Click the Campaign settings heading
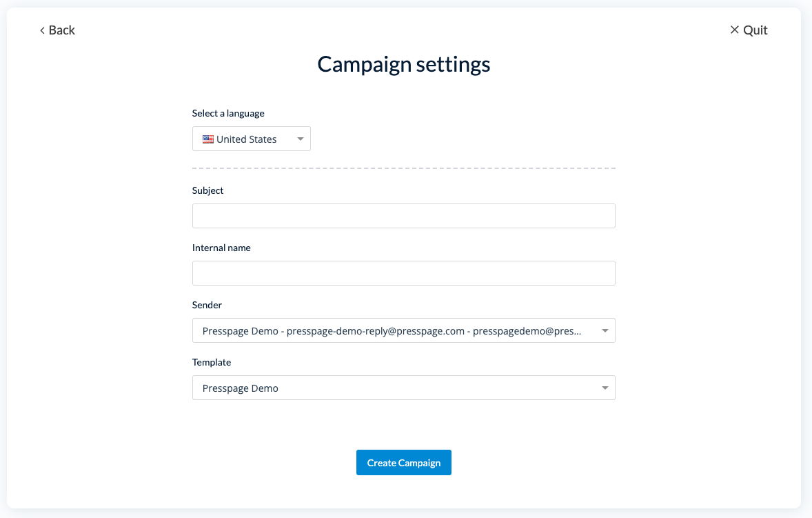Viewport: 812px width, 518px height. tap(404, 64)
